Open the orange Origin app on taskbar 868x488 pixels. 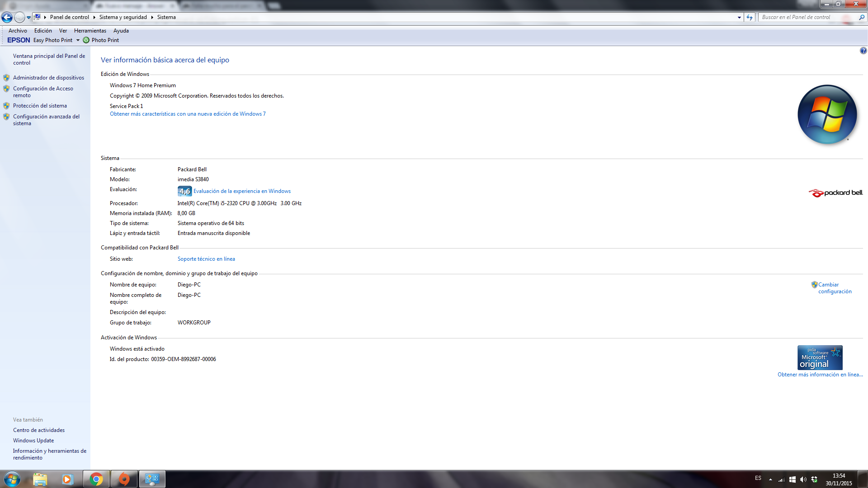(x=124, y=479)
